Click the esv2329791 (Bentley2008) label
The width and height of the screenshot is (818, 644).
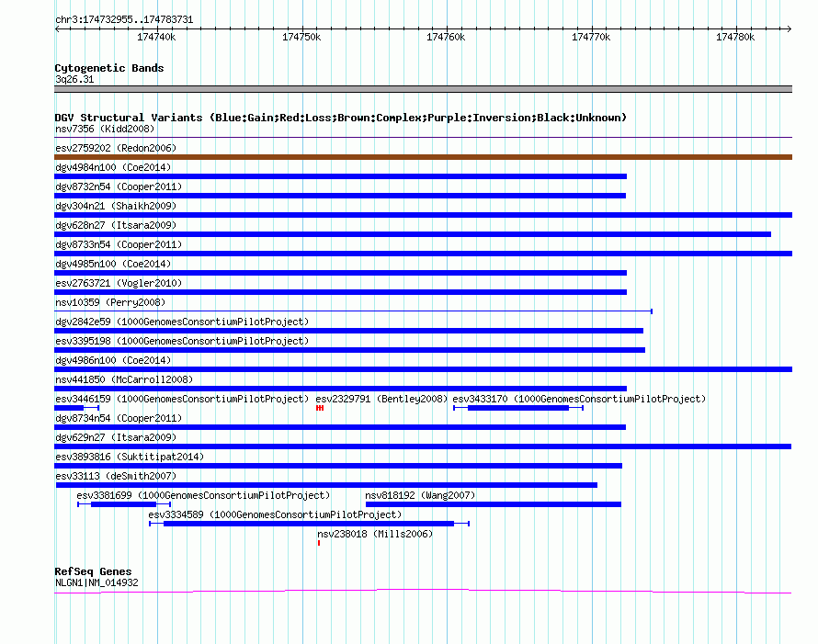(381, 399)
